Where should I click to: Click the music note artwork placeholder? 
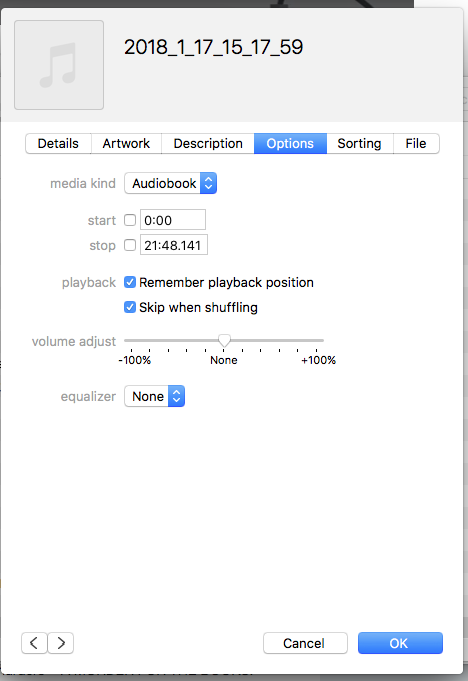59,65
